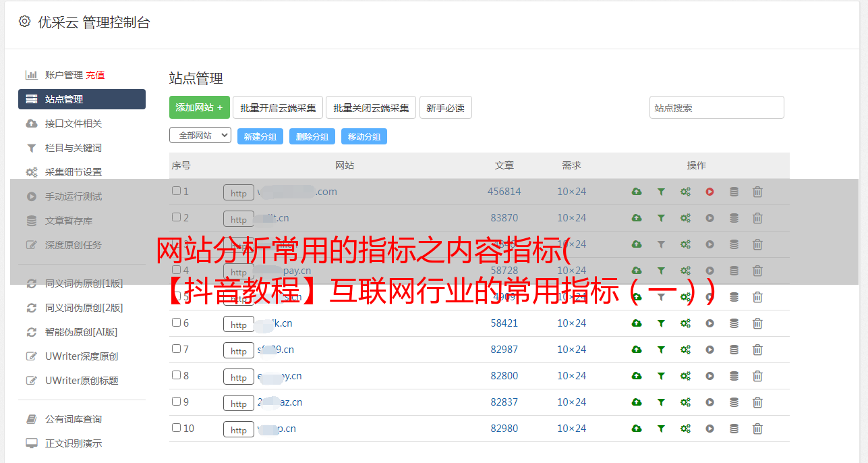Open collection settings gears in row 1

coord(685,192)
